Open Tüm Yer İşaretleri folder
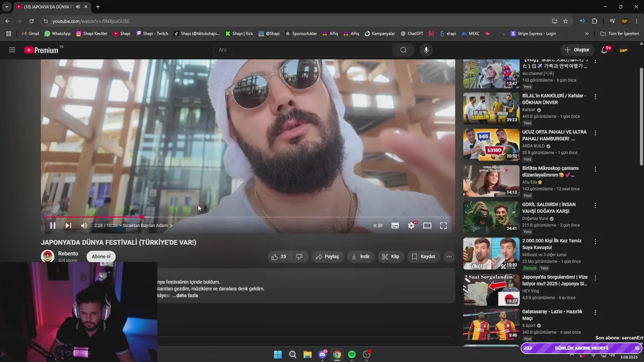Screen dimensions: 644x362 point(619,34)
